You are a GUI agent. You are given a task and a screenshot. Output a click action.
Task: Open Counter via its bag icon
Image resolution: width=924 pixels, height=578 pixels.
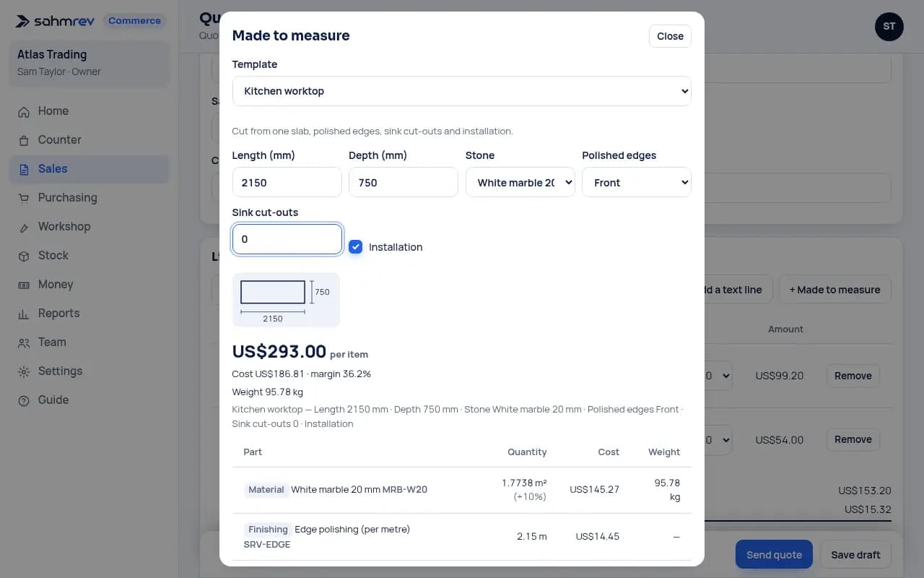pos(24,140)
